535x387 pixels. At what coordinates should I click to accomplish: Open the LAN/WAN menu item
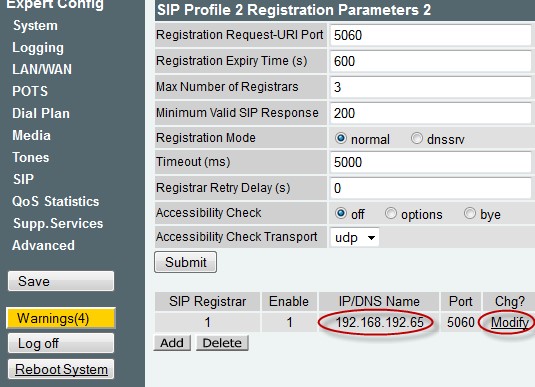(42, 70)
